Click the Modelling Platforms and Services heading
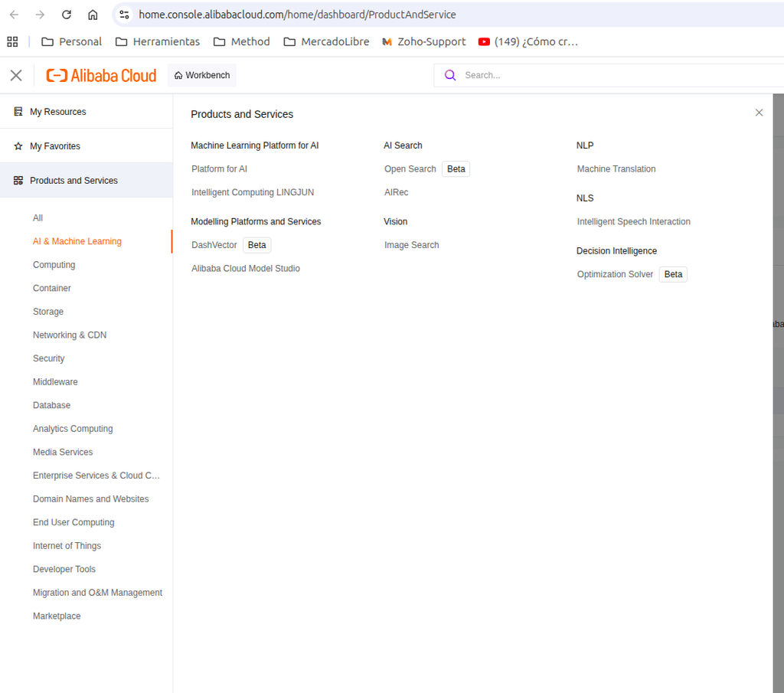 point(256,221)
